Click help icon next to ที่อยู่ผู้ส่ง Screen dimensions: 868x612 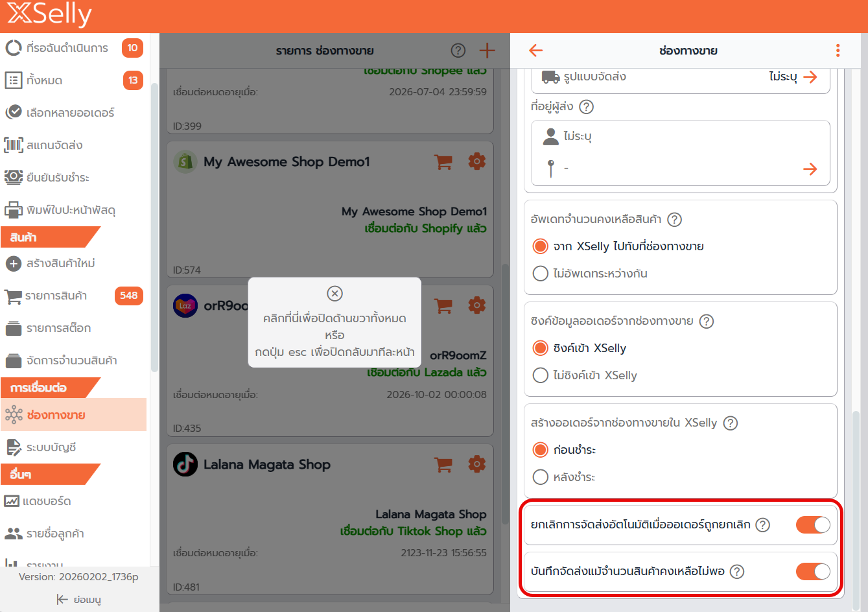586,107
